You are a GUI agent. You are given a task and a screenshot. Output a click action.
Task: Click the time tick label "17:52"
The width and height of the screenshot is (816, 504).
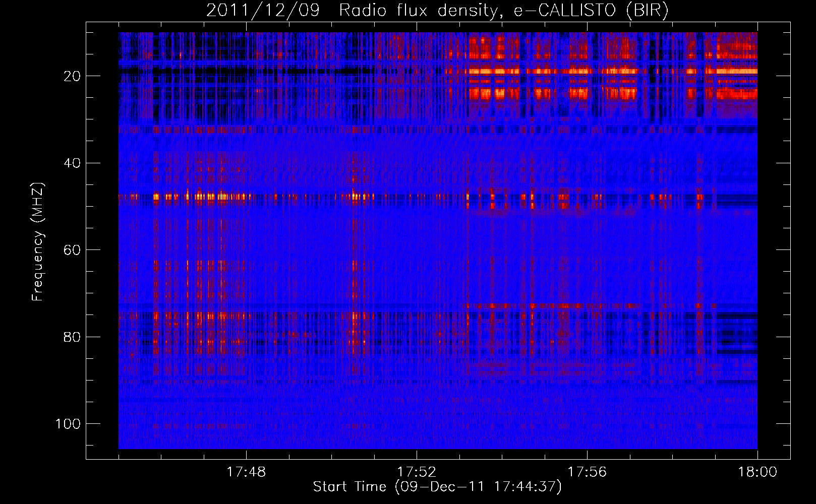point(417,472)
